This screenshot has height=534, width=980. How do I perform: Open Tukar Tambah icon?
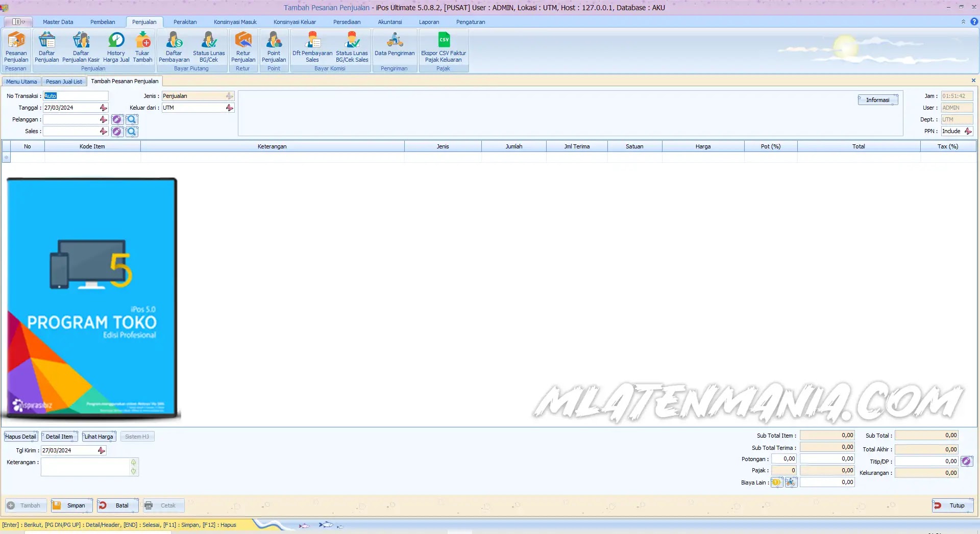(x=142, y=47)
